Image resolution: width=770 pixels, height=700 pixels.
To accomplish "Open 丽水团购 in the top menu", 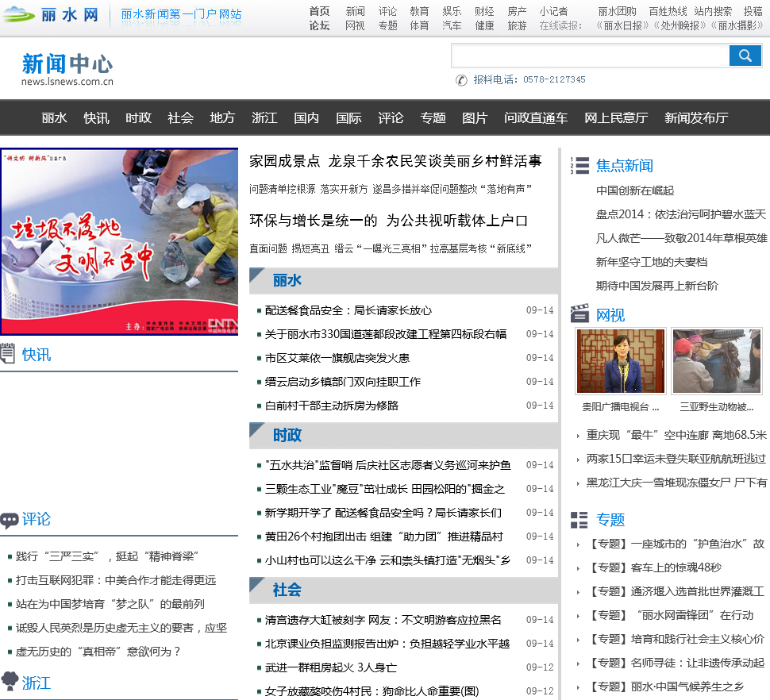I will pos(618,11).
